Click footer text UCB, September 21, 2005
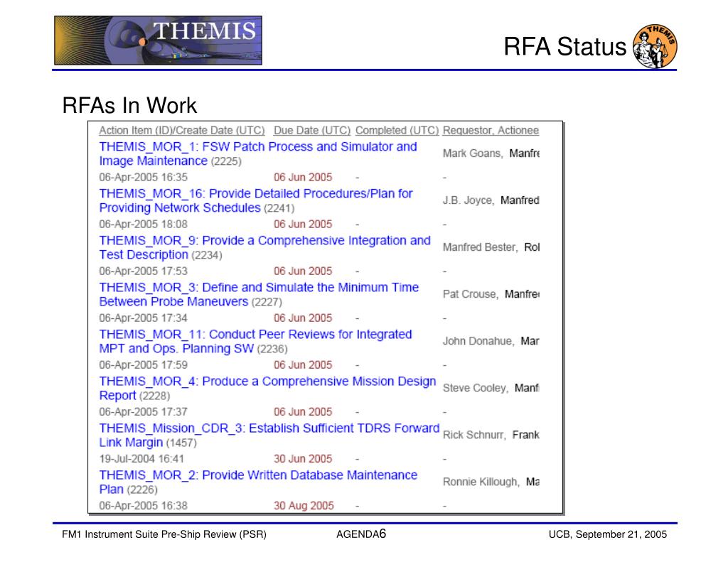The image size is (728, 562). (x=608, y=534)
